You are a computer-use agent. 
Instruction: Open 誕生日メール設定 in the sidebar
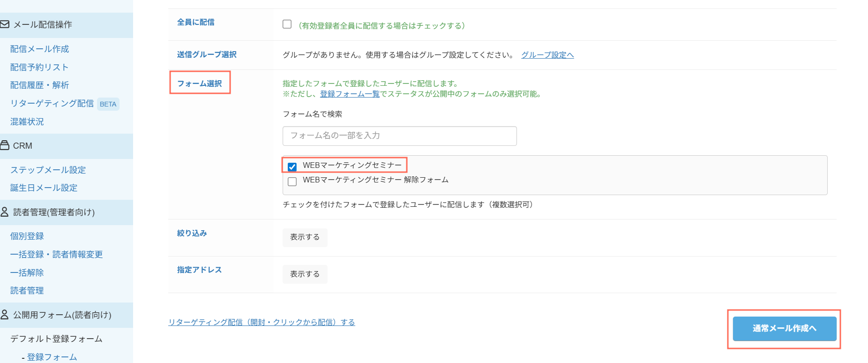[x=44, y=188]
